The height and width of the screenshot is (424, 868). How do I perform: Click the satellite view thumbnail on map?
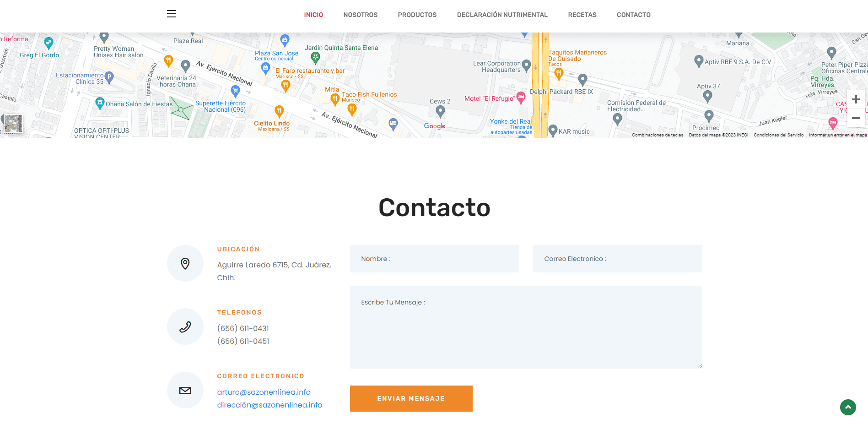pos(13,124)
